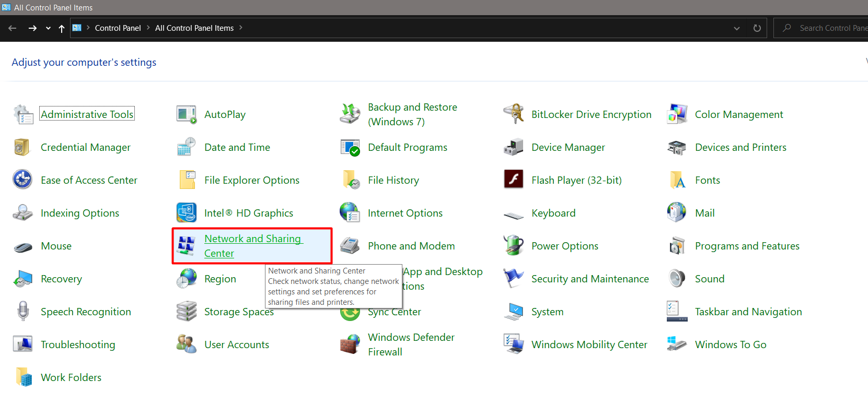This screenshot has width=868, height=416.
Task: Click Internet Options globe icon
Action: pos(350,213)
